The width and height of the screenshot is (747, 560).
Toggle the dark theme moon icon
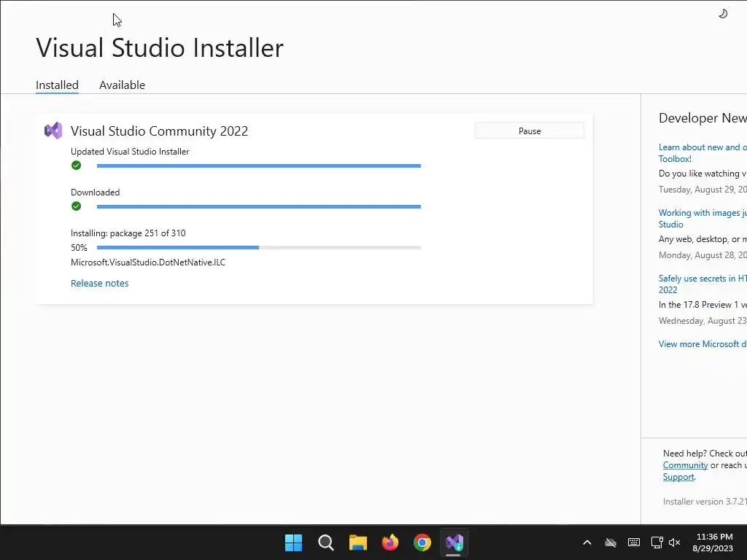click(x=723, y=14)
